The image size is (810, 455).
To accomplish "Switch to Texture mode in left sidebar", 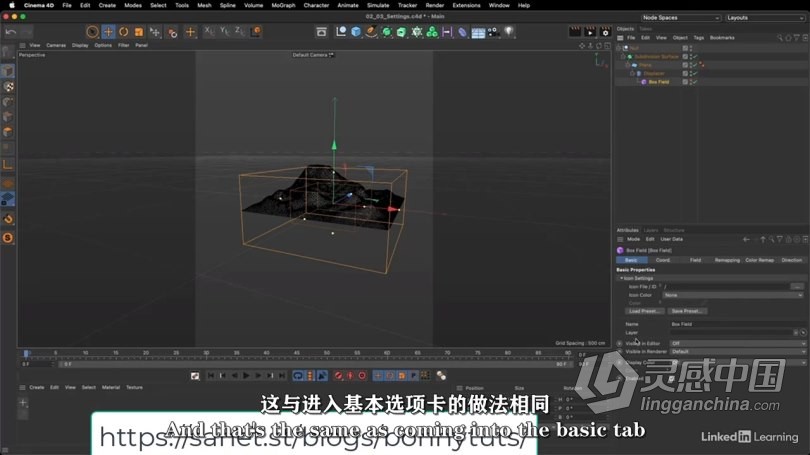I will pyautogui.click(x=8, y=87).
